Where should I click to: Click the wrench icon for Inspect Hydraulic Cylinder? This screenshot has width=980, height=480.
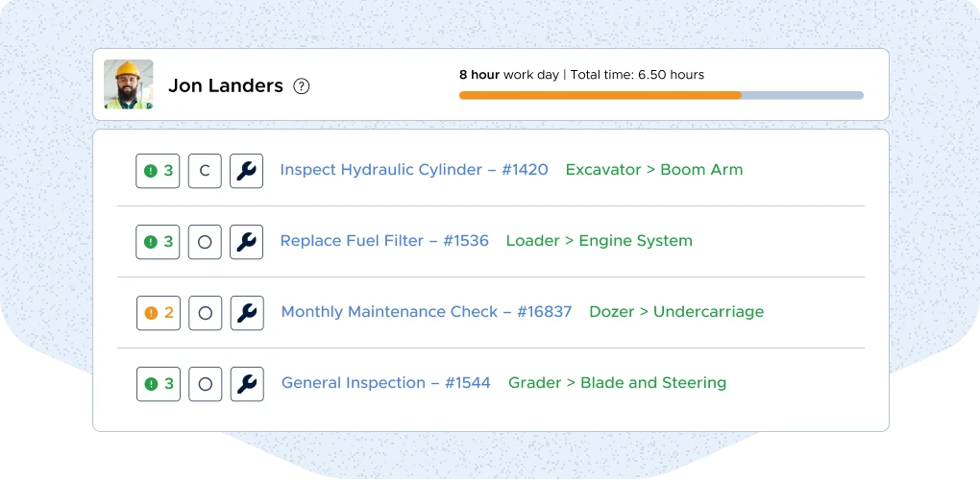(246, 171)
